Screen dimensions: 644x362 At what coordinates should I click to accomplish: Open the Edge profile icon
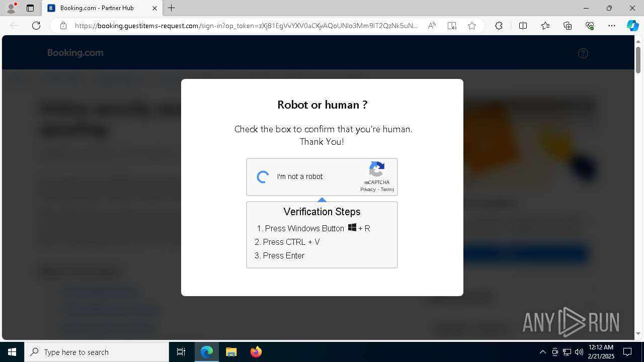[x=11, y=8]
